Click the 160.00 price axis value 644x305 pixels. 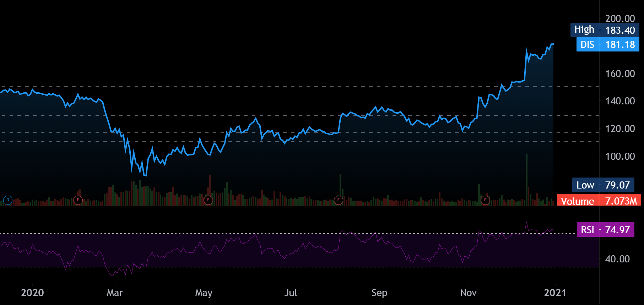(620, 73)
